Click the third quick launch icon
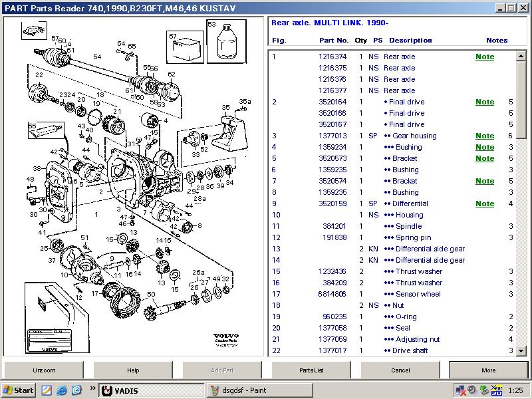The height and width of the screenshot is (399, 532). pos(76,390)
